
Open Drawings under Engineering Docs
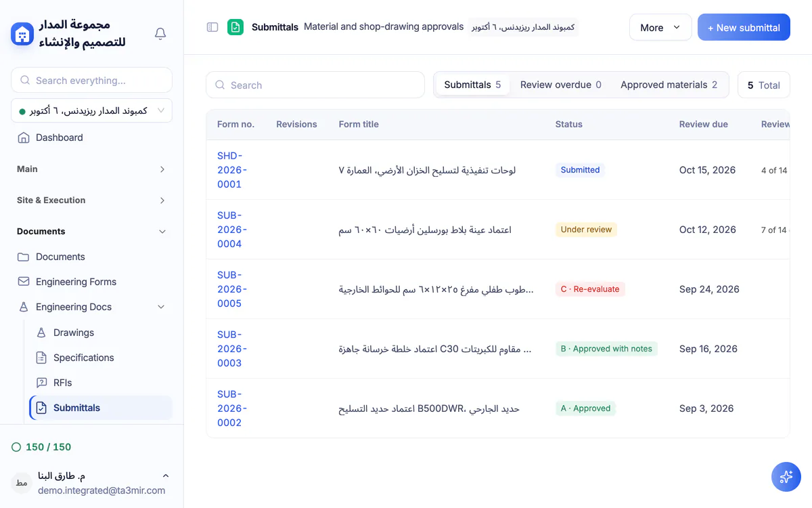click(x=101, y=333)
